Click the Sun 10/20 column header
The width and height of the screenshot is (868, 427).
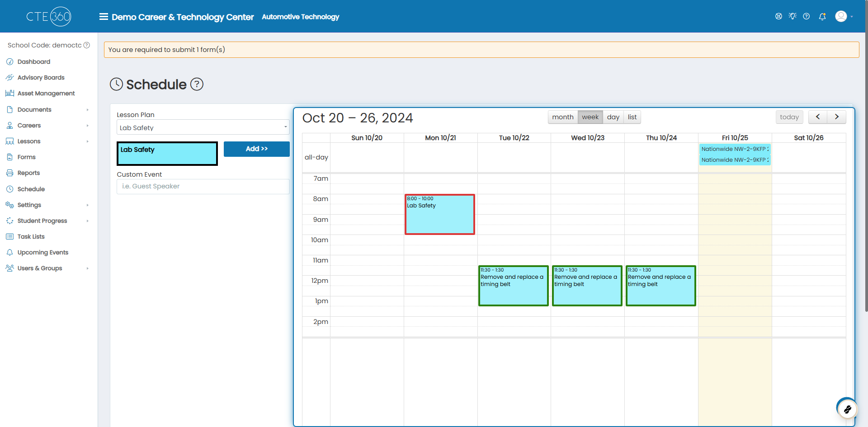click(367, 138)
